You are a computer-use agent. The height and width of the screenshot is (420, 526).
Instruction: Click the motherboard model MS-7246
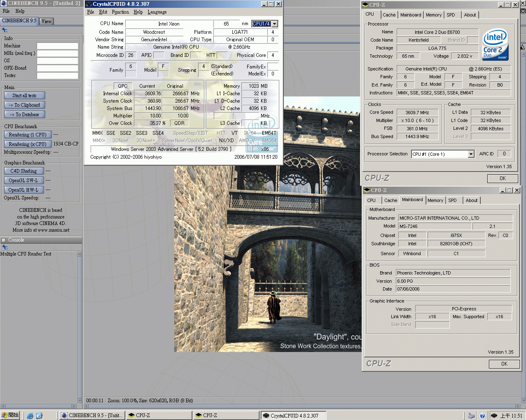[x=435, y=226]
